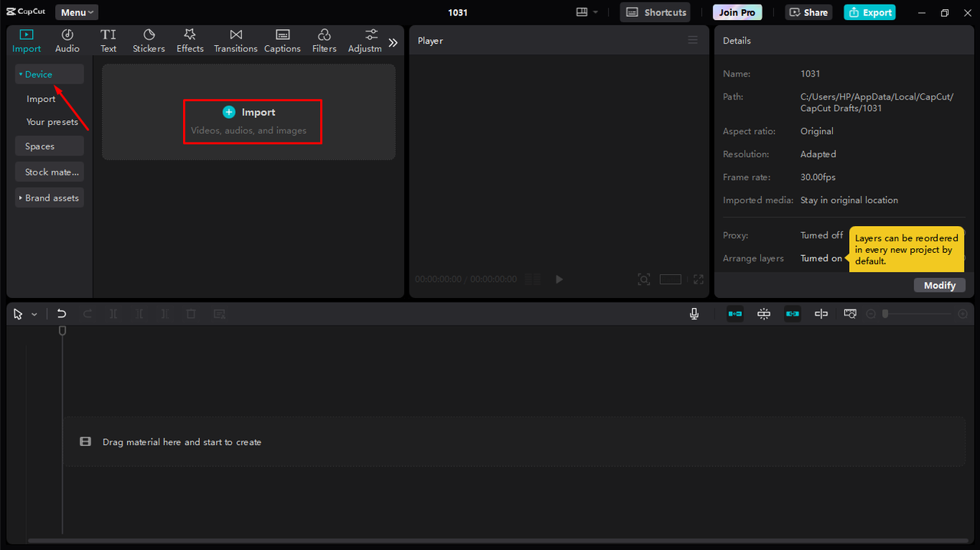
Task: Click the Share button
Action: click(x=808, y=12)
